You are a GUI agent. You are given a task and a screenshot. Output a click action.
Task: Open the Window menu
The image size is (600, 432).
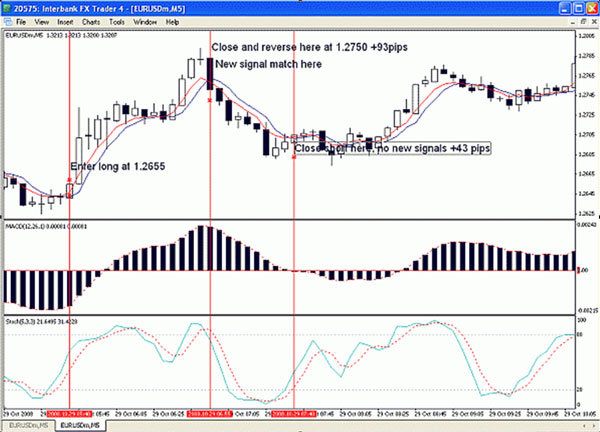click(145, 21)
